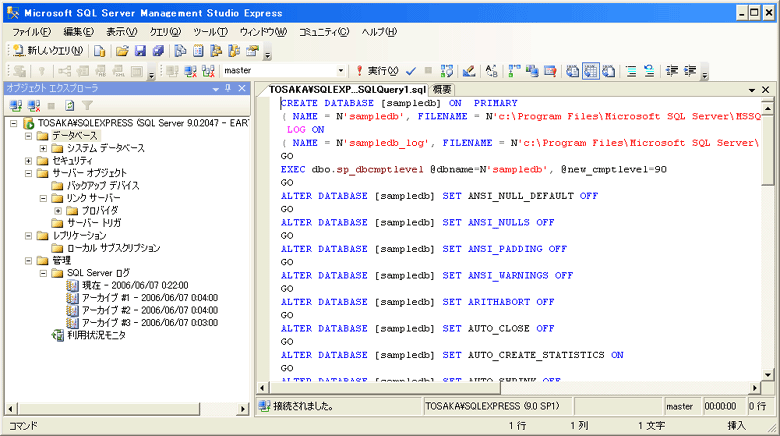The height and width of the screenshot is (436, 780).
Task: Click Specify Values for Template Parameters icon
Action: point(491,71)
